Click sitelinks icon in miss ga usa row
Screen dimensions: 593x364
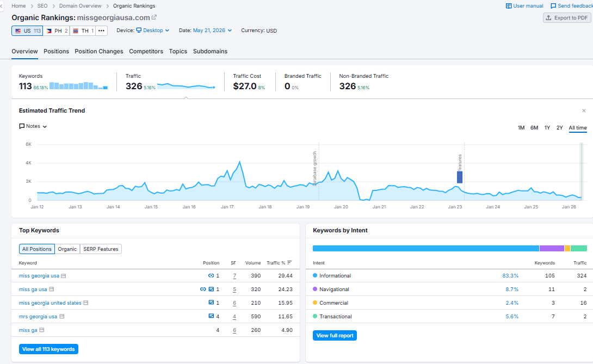click(x=203, y=289)
